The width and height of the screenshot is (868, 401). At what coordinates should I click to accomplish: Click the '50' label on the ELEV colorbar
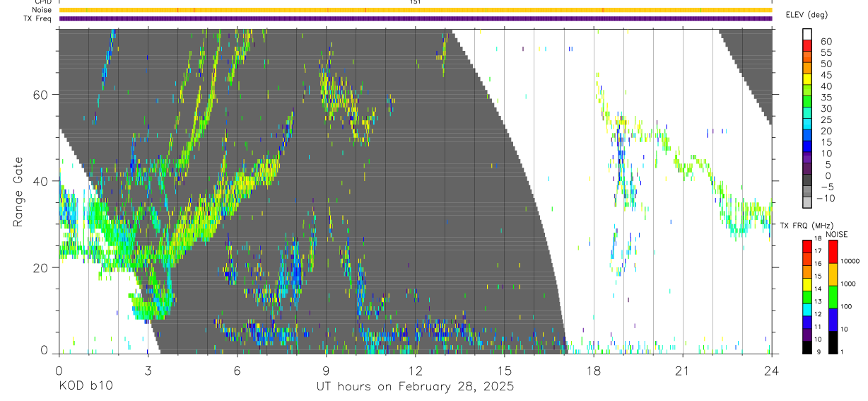tap(826, 64)
